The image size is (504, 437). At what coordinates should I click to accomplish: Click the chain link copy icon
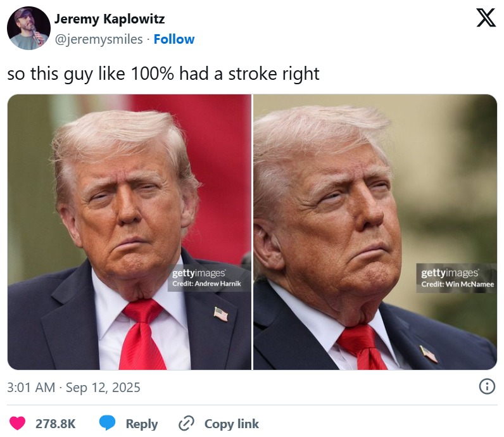tap(186, 423)
